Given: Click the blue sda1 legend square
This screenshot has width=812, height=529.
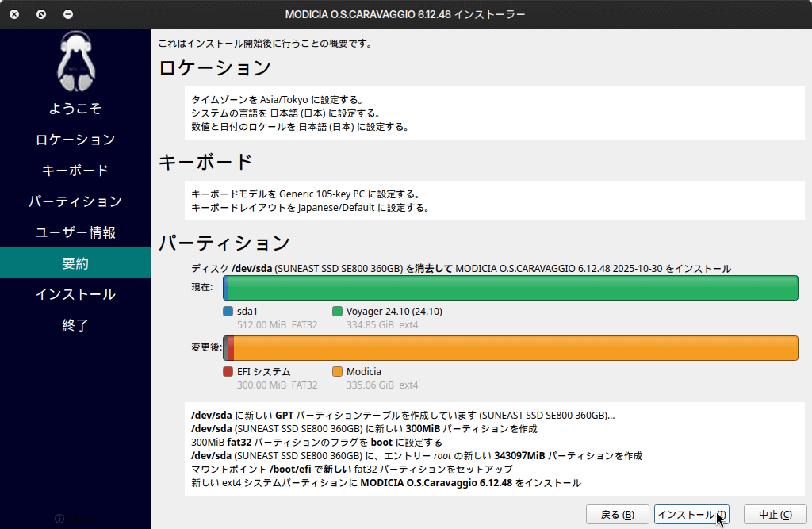Looking at the screenshot, I should pos(228,312).
